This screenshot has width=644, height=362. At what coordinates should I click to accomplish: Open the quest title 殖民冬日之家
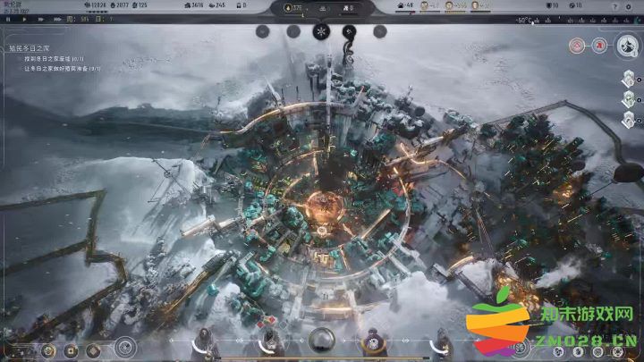click(29, 48)
